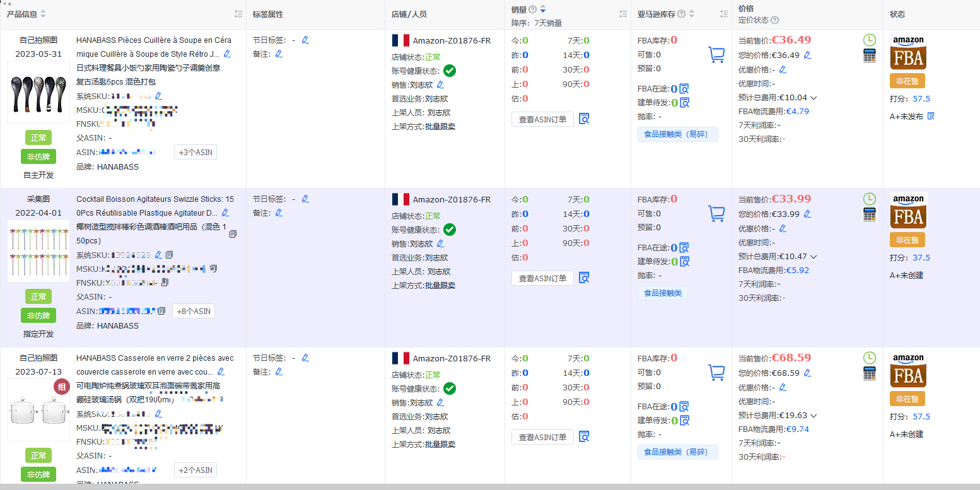Viewport: 980px width, 490px height.
Task: Expand 预计总费用 €10.04 breakdown
Action: click(814, 98)
